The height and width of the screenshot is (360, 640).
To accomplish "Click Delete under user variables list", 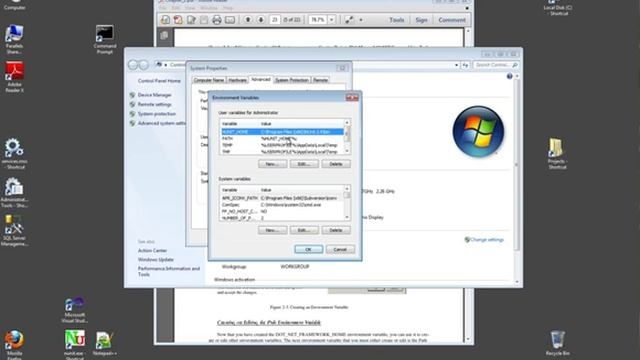I will pyautogui.click(x=336, y=164).
